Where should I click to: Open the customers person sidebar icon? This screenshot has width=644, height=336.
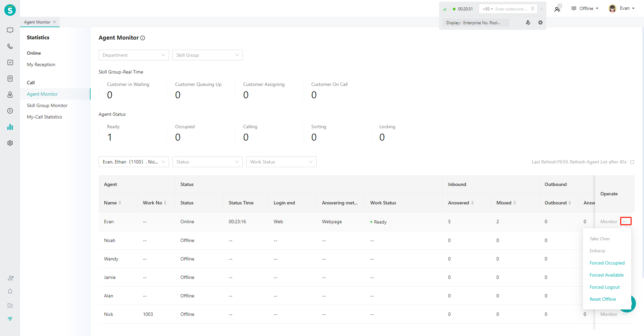(10, 95)
